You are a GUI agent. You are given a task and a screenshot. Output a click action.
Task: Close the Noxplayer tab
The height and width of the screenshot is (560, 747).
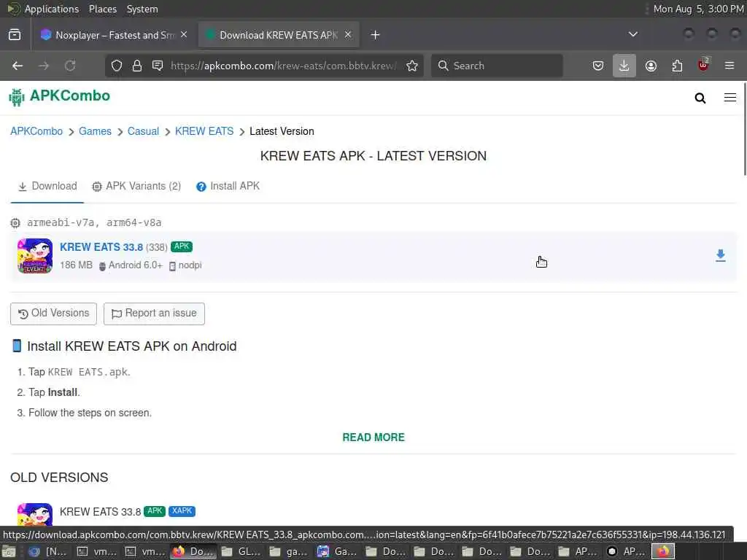(184, 35)
